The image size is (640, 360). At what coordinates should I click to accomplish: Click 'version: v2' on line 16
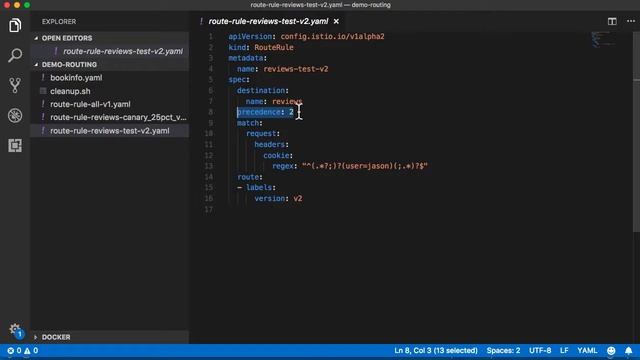pos(278,198)
